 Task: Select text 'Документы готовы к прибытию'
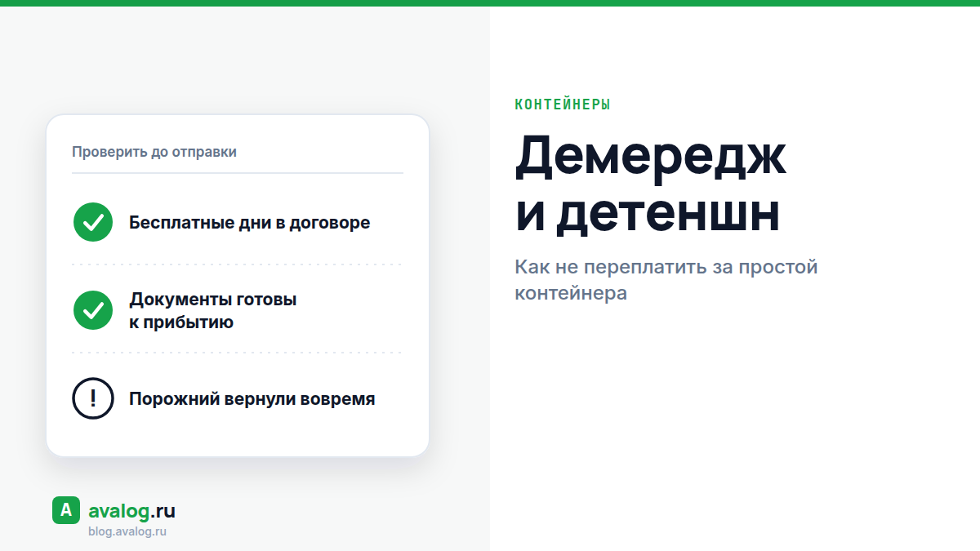pyautogui.click(x=213, y=311)
